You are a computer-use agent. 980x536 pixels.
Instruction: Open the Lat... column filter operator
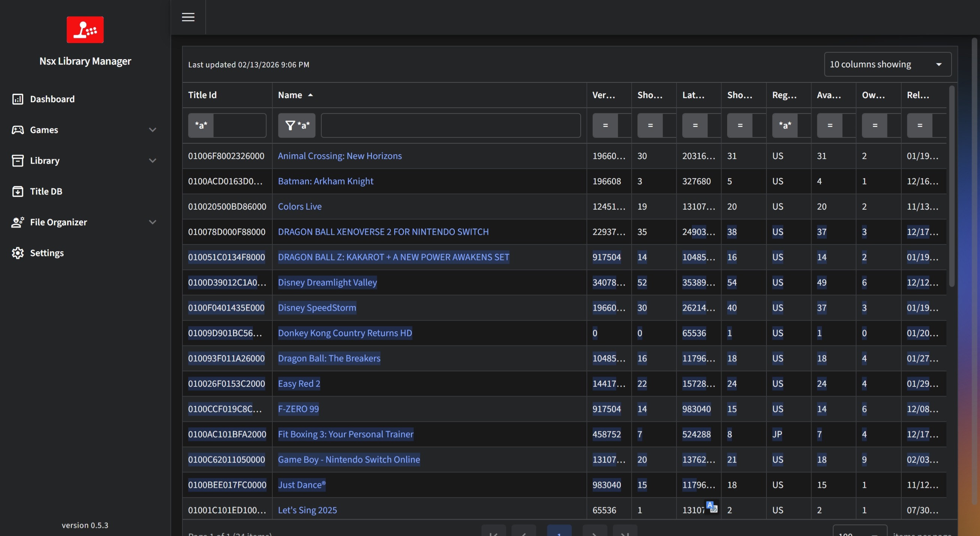pos(695,125)
